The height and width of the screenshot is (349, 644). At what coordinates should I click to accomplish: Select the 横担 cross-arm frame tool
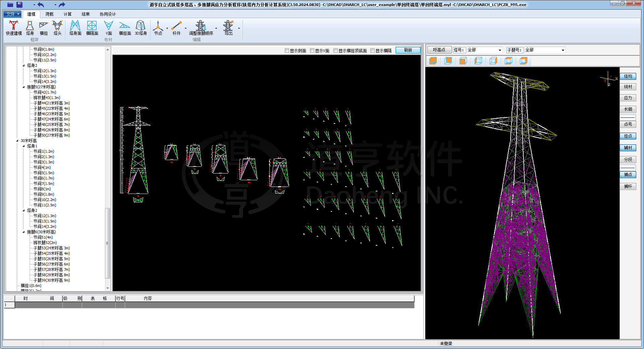click(44, 28)
